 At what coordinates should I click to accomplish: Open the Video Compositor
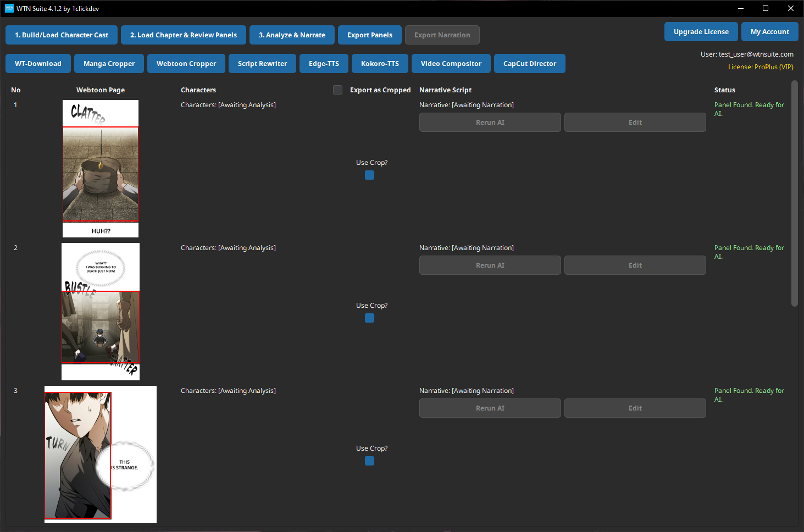pos(451,63)
